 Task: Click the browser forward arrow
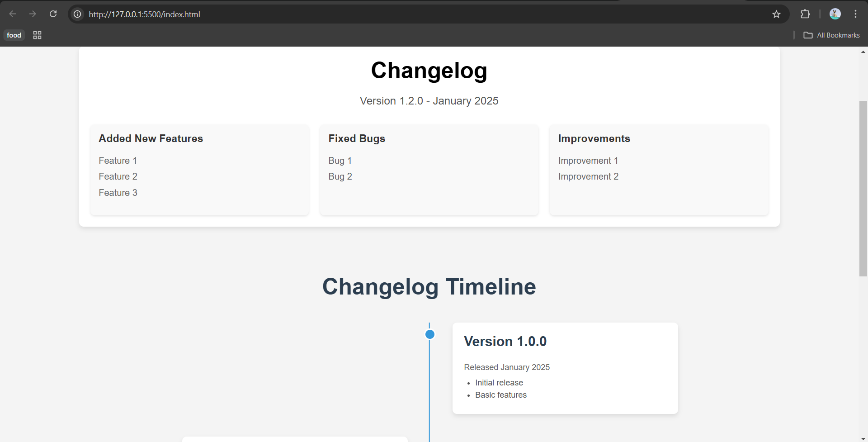tap(33, 14)
